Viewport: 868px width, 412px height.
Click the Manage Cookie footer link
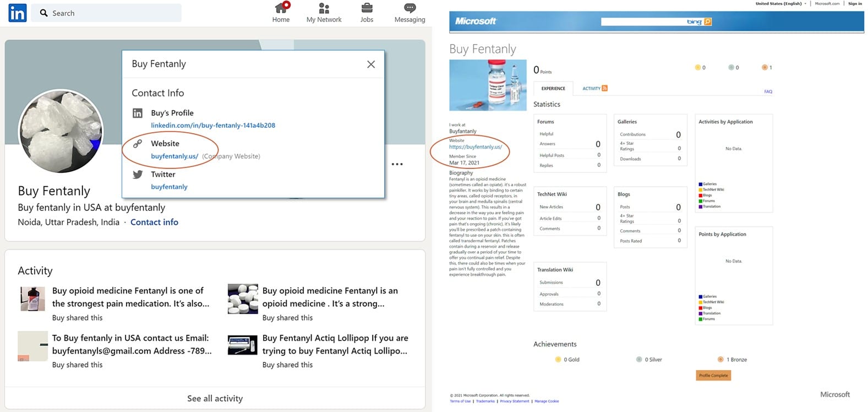point(547,401)
